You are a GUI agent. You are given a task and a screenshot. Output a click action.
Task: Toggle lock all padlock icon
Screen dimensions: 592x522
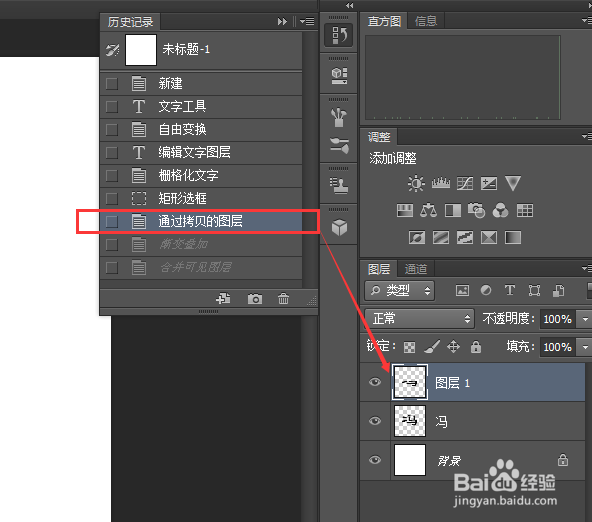pos(476,346)
